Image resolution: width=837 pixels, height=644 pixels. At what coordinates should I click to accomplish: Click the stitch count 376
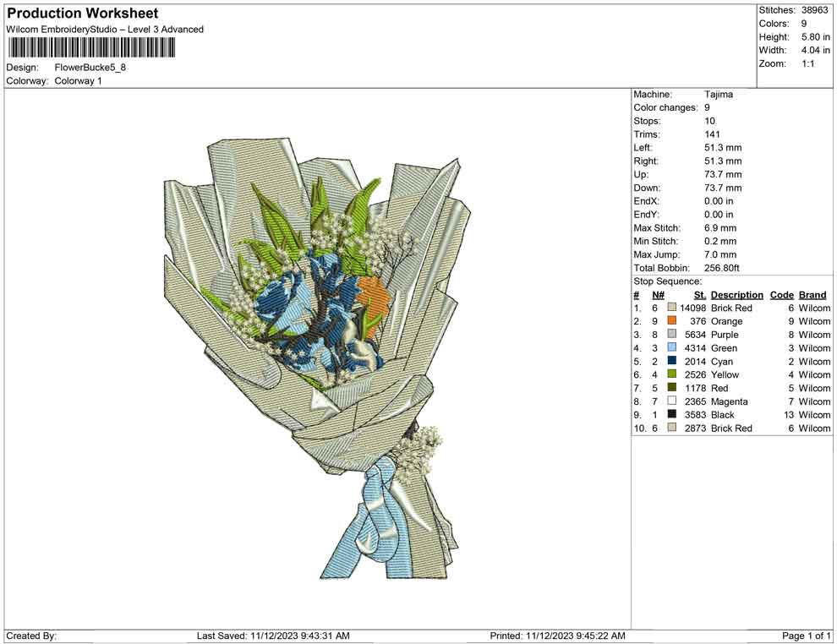tap(697, 321)
